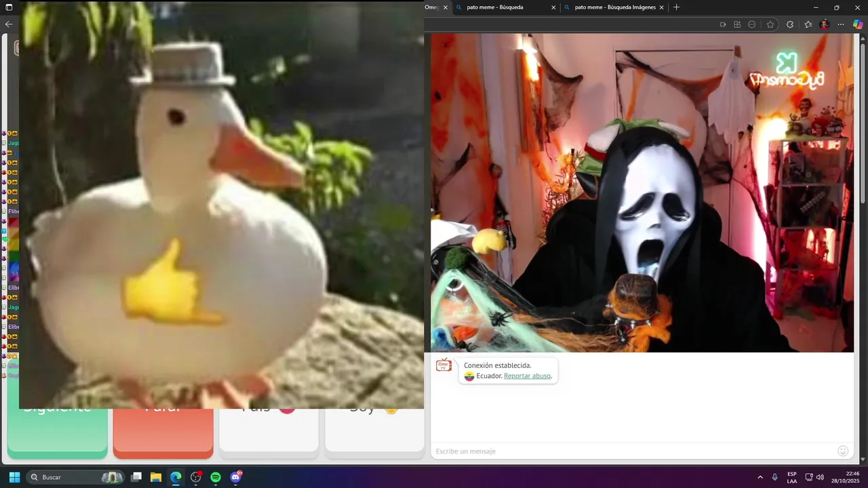
Task: Click the round smiley-dots icon in address bar
Action: (x=752, y=24)
